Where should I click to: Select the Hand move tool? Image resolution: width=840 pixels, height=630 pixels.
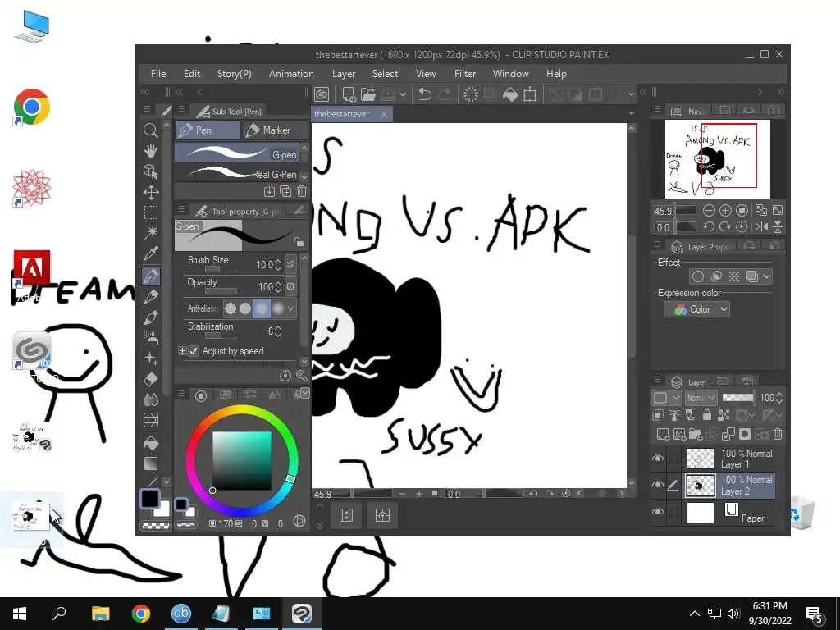click(151, 151)
